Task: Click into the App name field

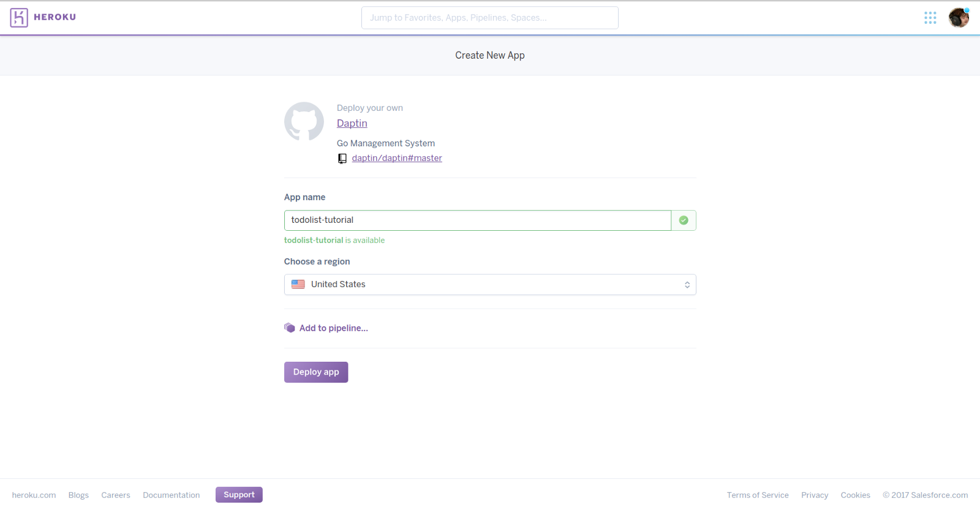Action: [x=478, y=220]
